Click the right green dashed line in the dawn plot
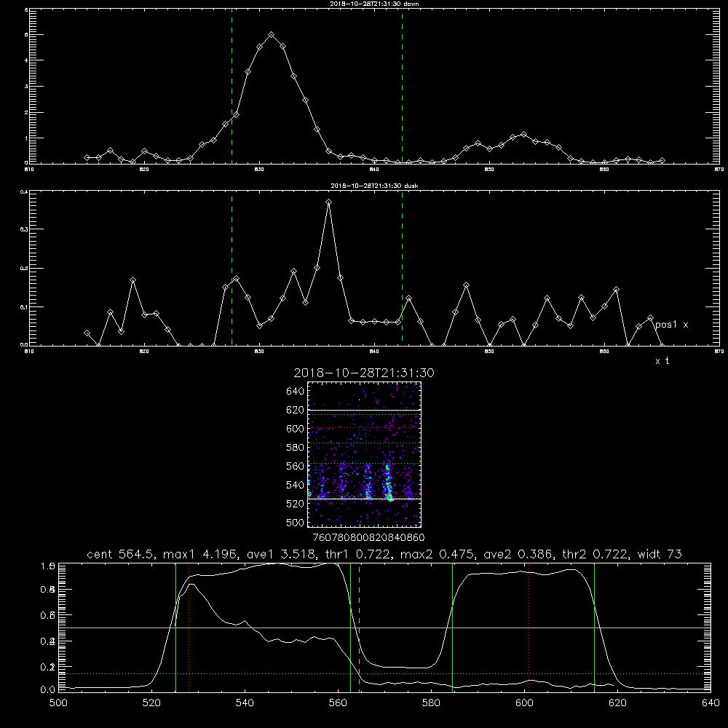Image resolution: width=728 pixels, height=728 pixels. click(402, 86)
